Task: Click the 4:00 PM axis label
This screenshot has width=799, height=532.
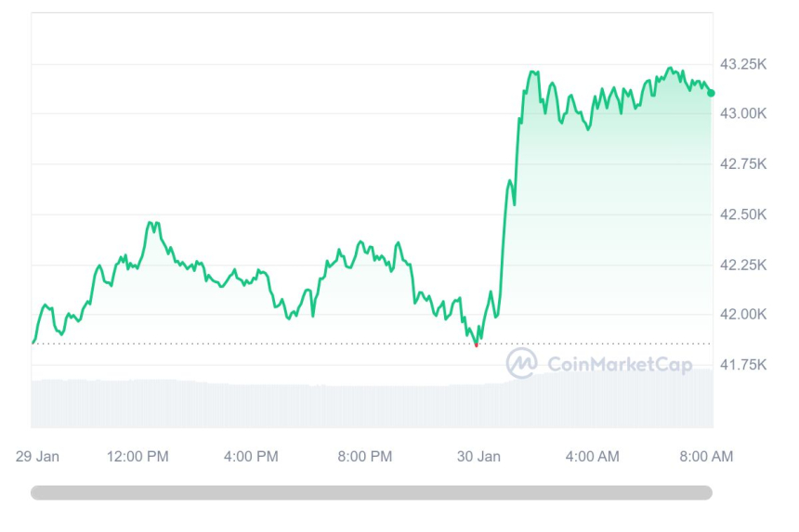Action: pyautogui.click(x=252, y=457)
